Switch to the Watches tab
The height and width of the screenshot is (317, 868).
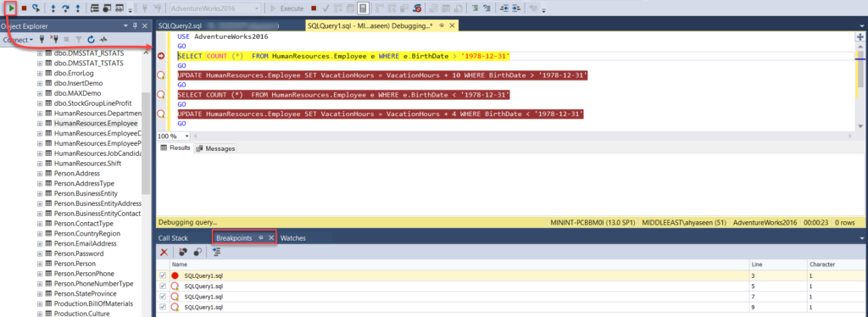tap(292, 238)
